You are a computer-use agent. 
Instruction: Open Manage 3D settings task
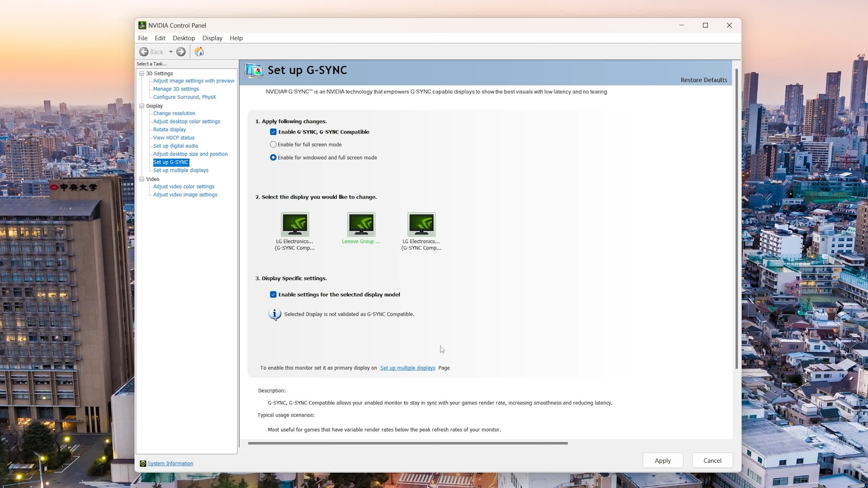[x=176, y=89]
